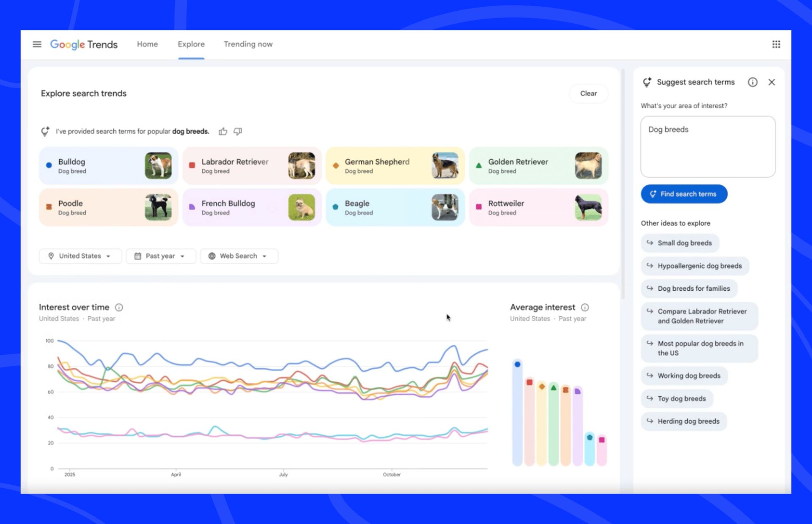Open the hamburger main menu

(x=37, y=44)
